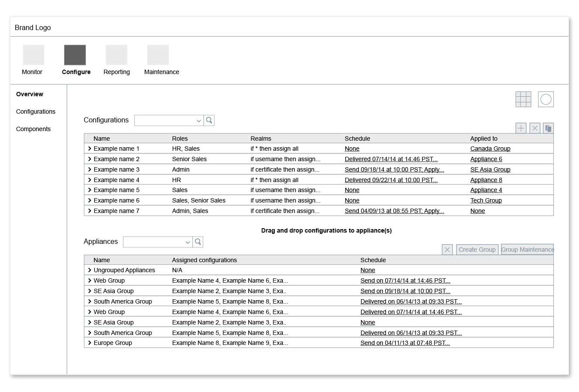Select the Senior Sales role cell
Screen dimensions: 579x392
189,159
